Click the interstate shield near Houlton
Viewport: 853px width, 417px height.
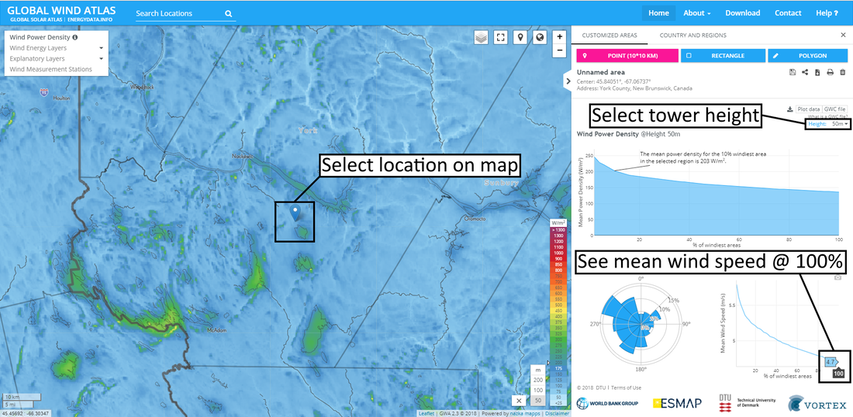tap(43, 92)
